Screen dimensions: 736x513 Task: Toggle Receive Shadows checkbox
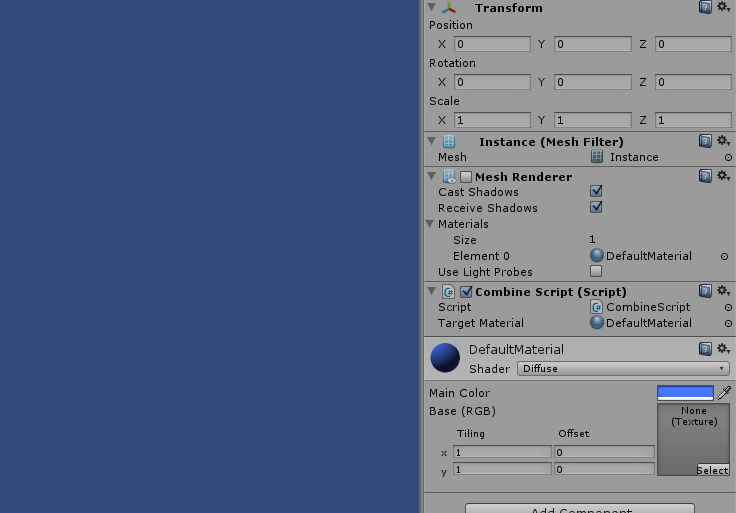tap(596, 207)
